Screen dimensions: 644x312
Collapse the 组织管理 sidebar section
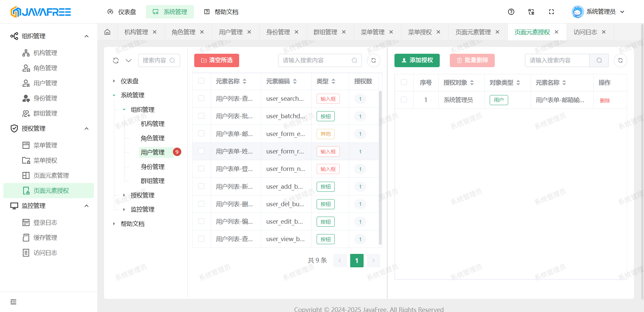(87, 36)
